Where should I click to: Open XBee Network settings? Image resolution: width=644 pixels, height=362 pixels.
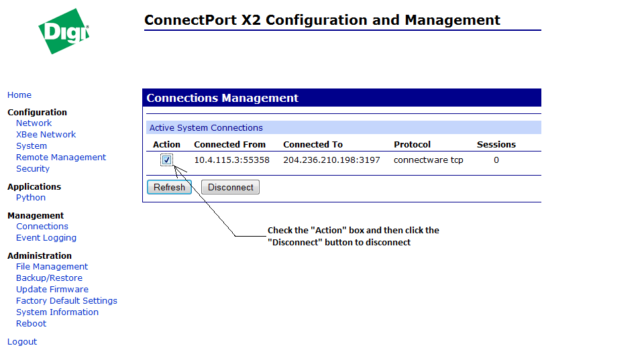pyautogui.click(x=46, y=135)
